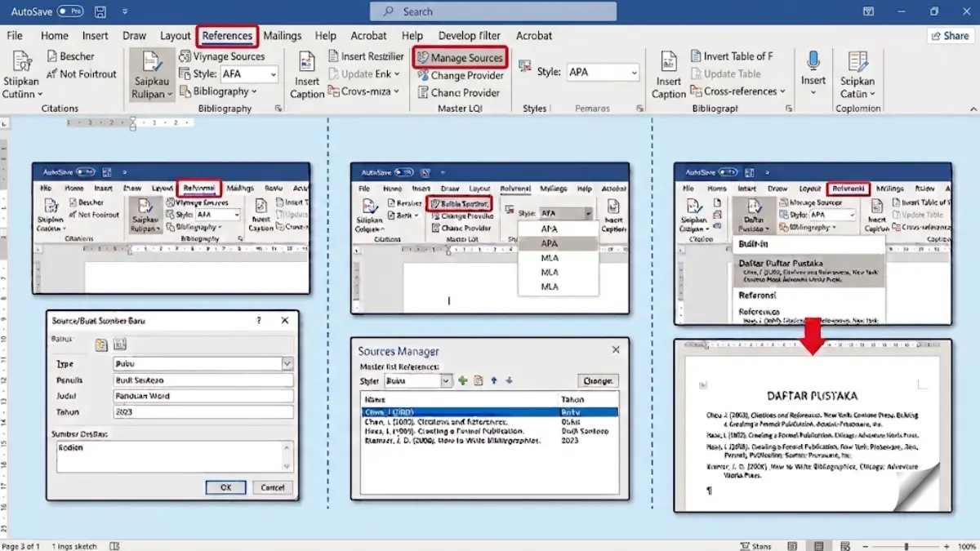
Task: Switch to the References tab in main ribbon
Action: (227, 36)
